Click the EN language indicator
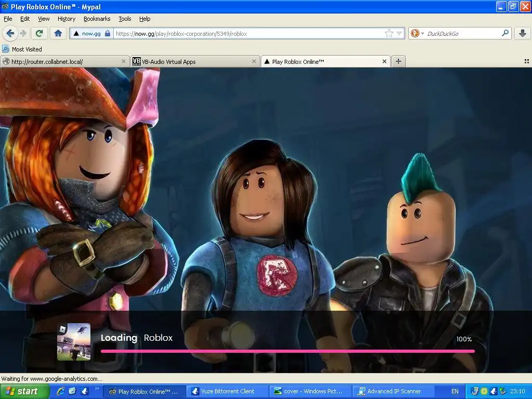532x399 pixels. [455, 391]
